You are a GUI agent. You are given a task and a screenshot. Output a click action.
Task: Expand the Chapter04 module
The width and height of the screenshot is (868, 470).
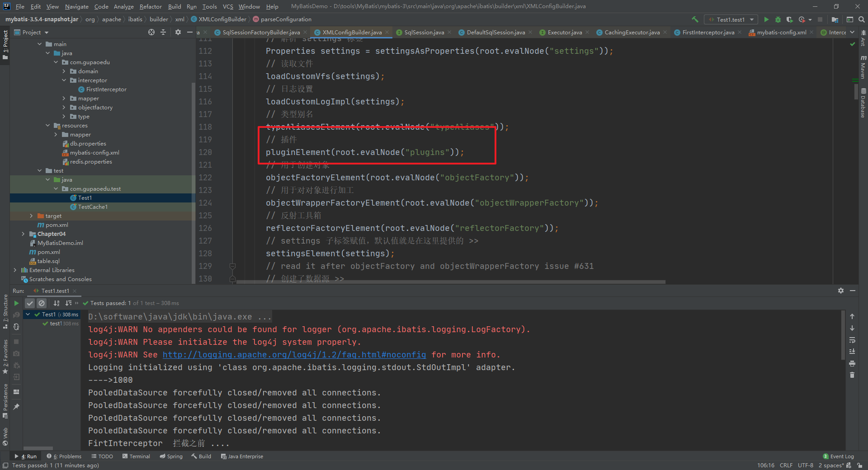click(x=23, y=234)
